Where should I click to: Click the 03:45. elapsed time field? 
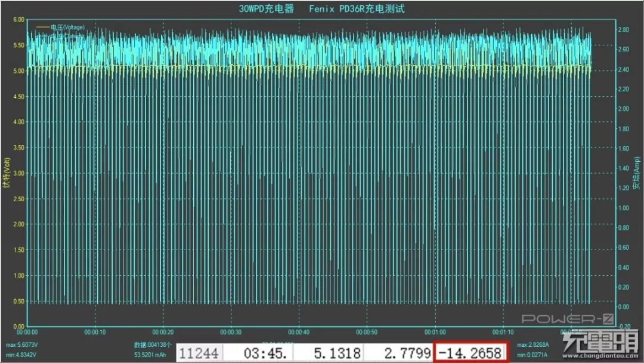(258, 353)
